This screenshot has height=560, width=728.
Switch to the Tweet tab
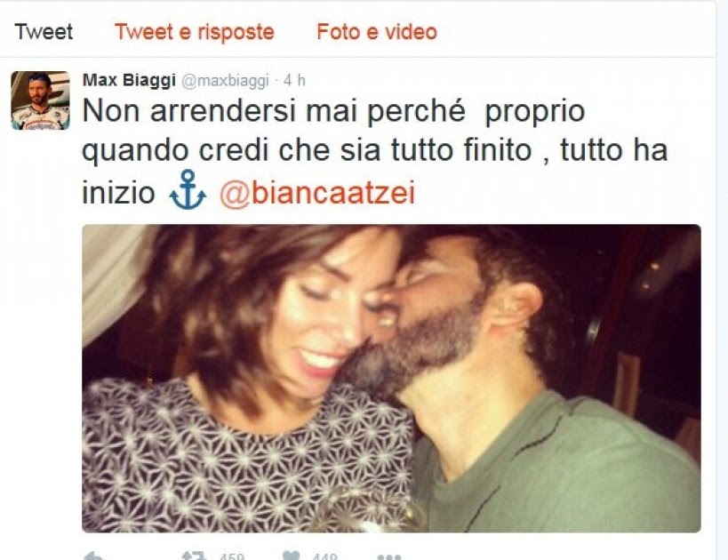44,32
